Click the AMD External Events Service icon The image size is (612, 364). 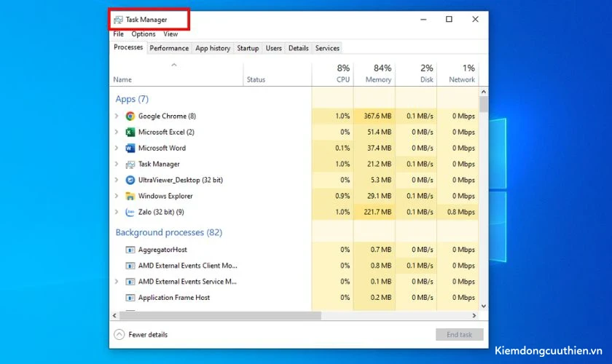[130, 282]
